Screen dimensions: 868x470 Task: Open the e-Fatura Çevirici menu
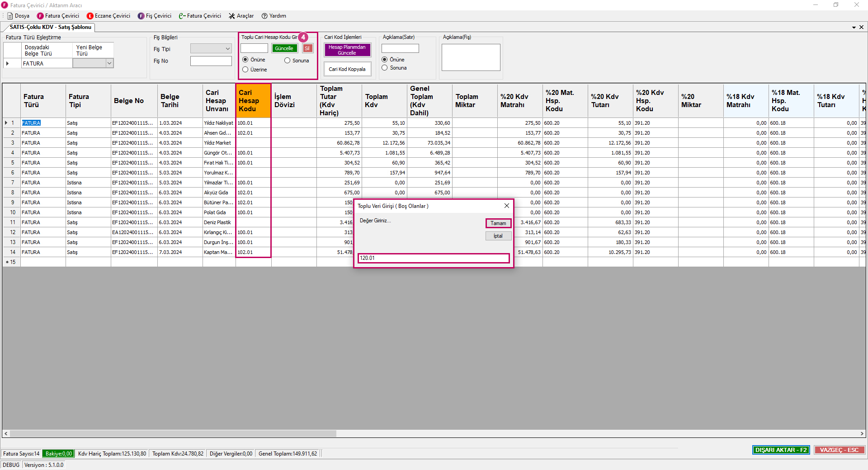pos(200,16)
